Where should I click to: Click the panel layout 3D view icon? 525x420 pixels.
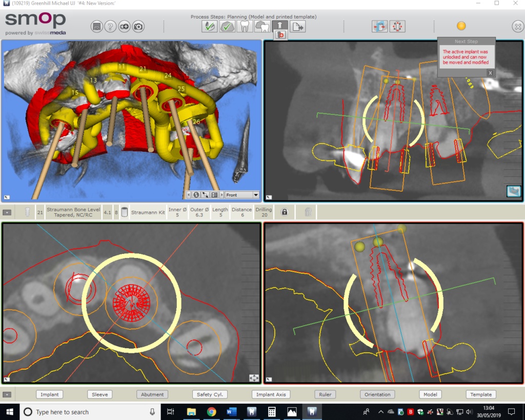(x=214, y=195)
